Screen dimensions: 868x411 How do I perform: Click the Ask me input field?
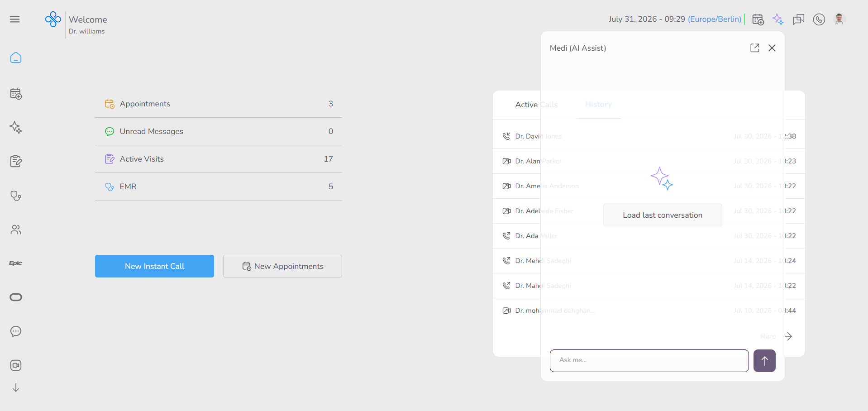click(649, 361)
